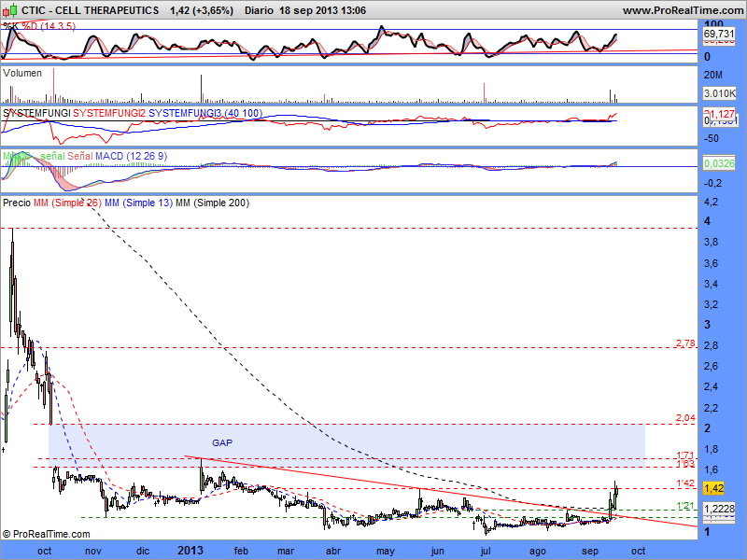Click the -0,2 MACD axis label
Image resolution: width=747 pixels, height=560 pixels.
[x=712, y=183]
